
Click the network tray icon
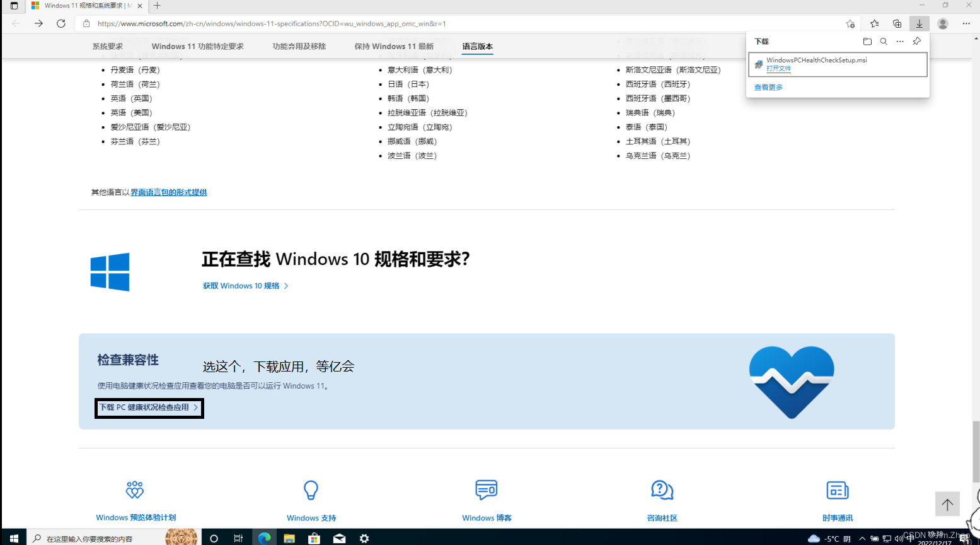(x=887, y=539)
